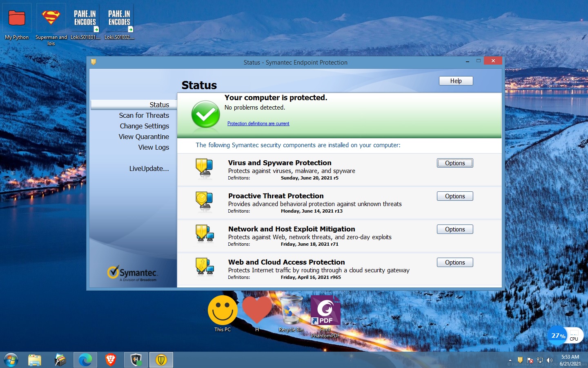Select the Superman and lois desktop icon
The height and width of the screenshot is (368, 588).
click(x=51, y=25)
